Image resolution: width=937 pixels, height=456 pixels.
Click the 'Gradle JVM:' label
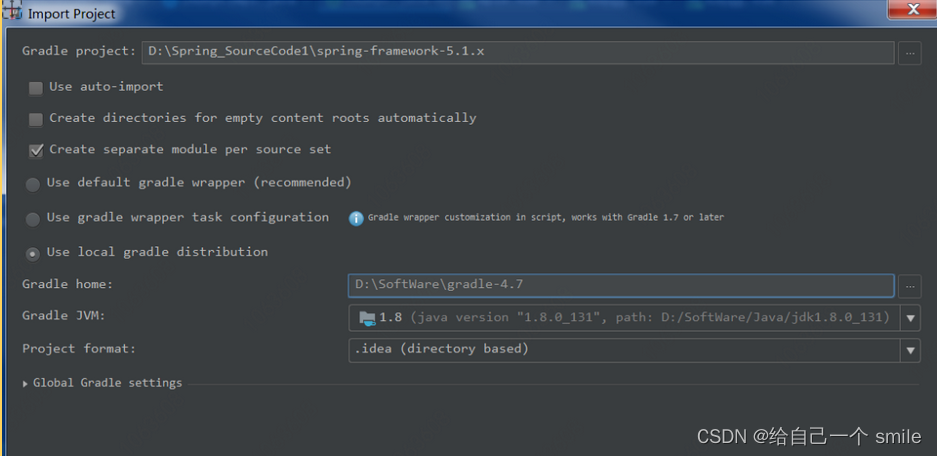(64, 316)
